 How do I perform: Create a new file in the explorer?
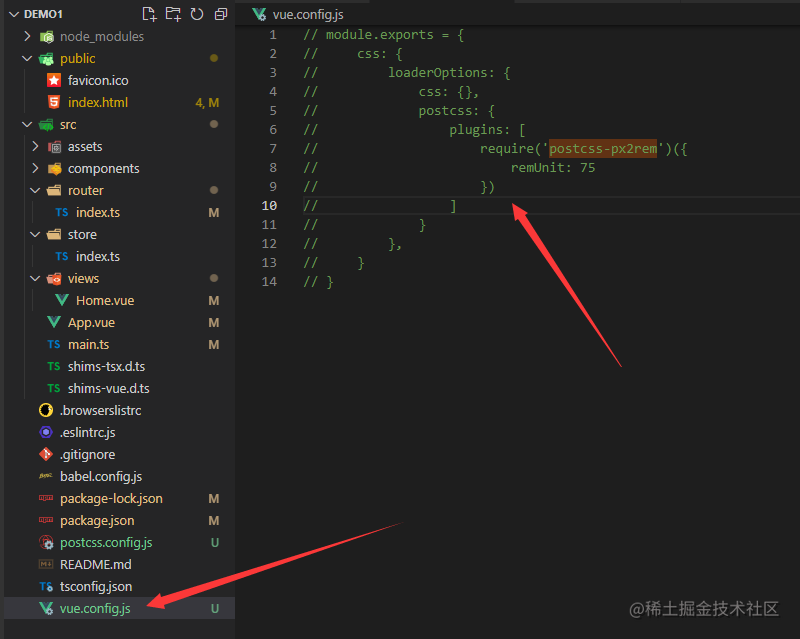[x=148, y=14]
